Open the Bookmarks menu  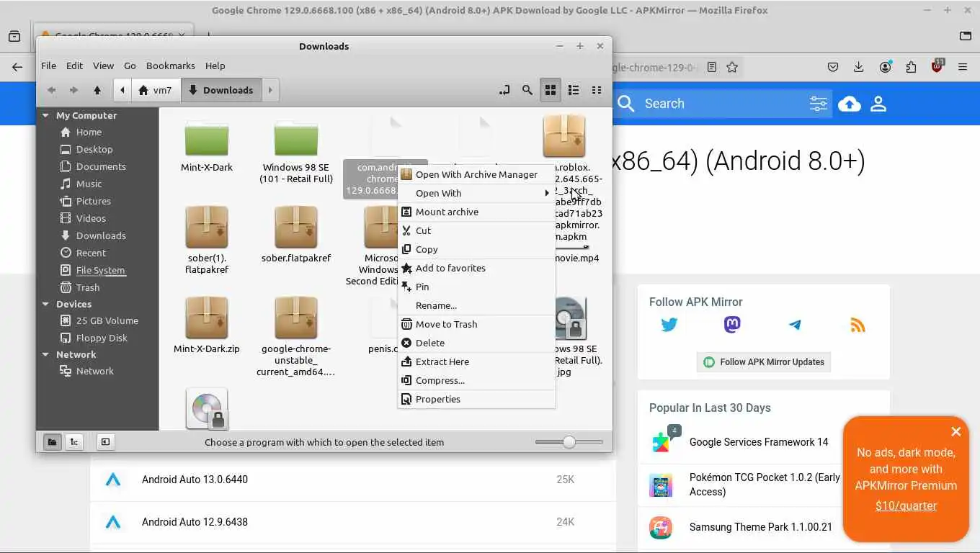(x=171, y=66)
